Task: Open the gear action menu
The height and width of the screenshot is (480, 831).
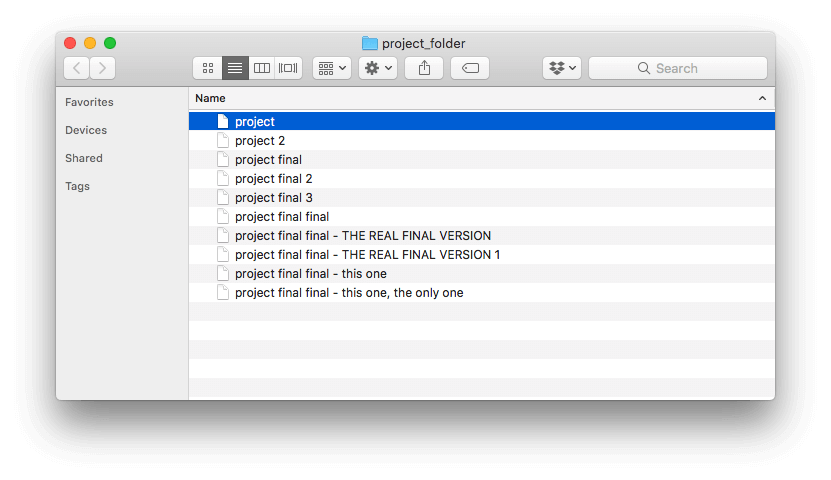Action: coord(378,68)
